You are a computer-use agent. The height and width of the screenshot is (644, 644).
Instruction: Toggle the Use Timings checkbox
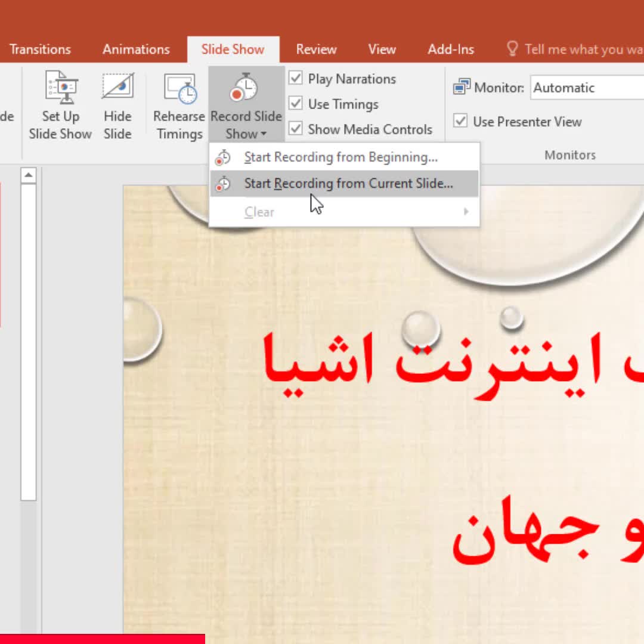click(x=296, y=104)
